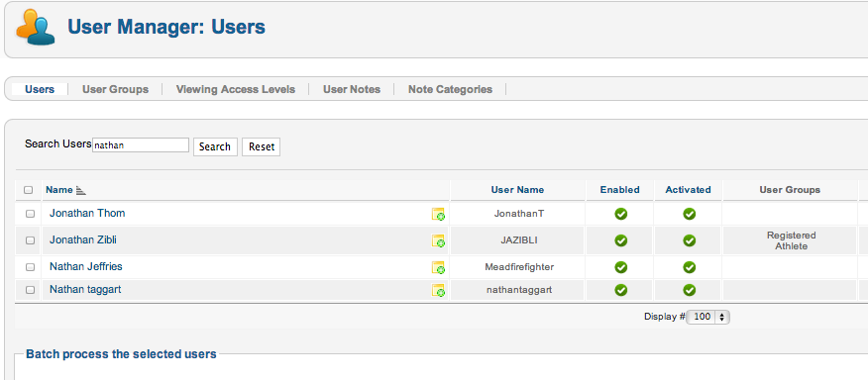Screen dimensions: 868x380
Task: Switch to the Users tab
Action: tap(40, 89)
